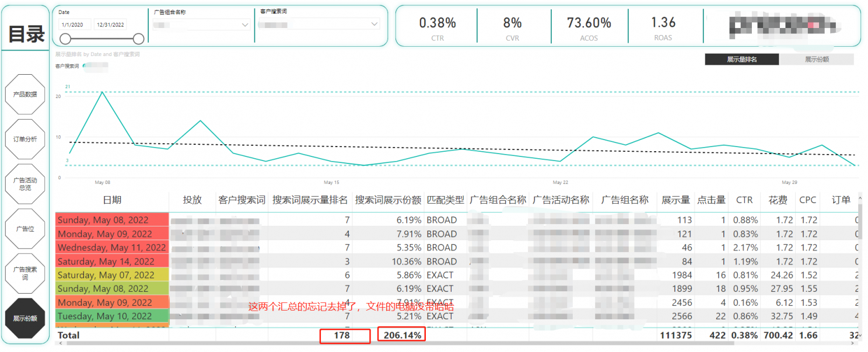868x352 pixels.
Task: Click the highlighted 展示份额 page icon
Action: (x=25, y=318)
